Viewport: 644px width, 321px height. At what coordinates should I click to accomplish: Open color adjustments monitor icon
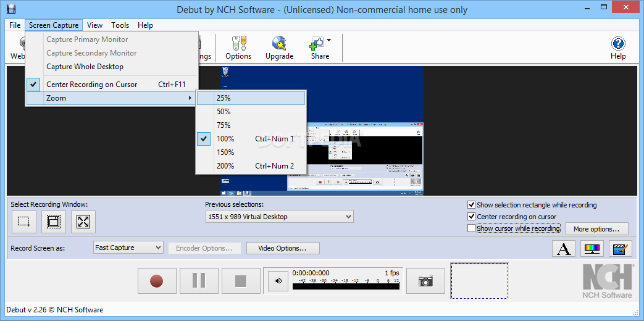(592, 248)
